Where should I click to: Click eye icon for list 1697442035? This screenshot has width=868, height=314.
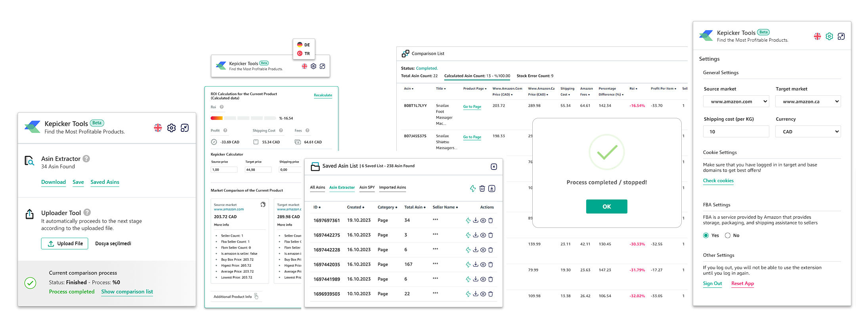pos(483,264)
